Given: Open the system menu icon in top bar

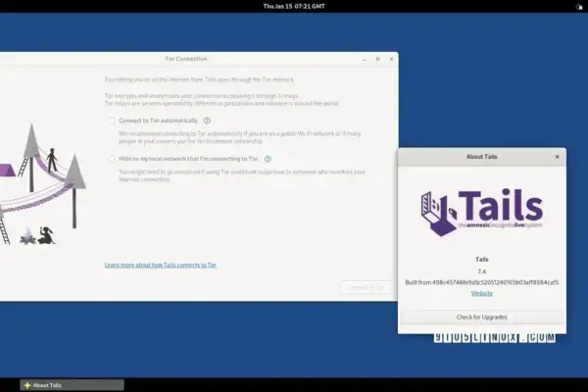Looking at the screenshot, I should click(x=579, y=7).
